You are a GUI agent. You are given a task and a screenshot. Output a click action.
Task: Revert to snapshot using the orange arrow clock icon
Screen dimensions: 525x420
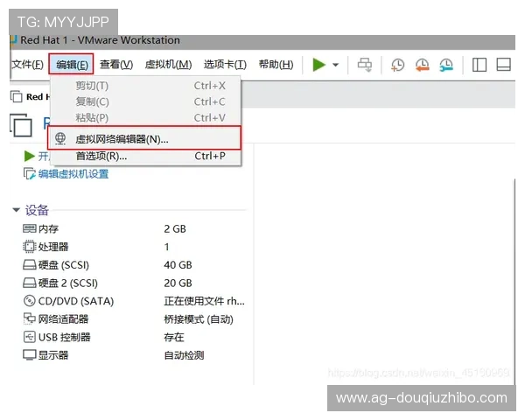click(x=423, y=64)
